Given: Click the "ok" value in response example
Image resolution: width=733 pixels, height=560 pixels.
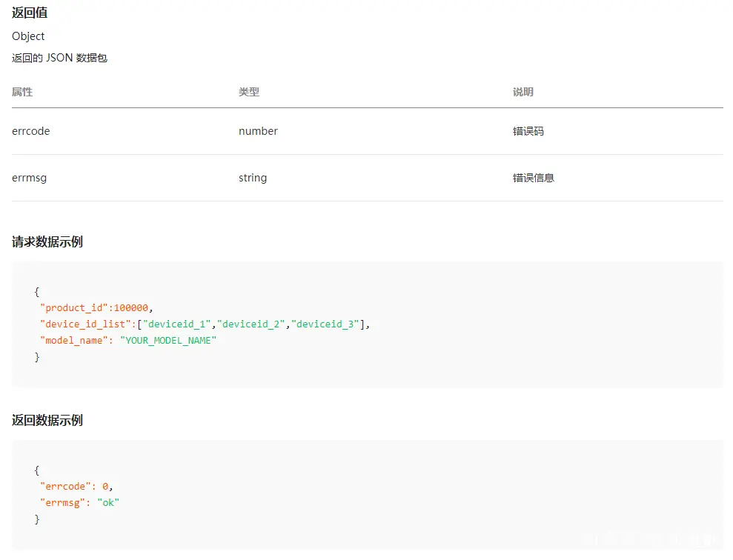Looking at the screenshot, I should click(x=108, y=503).
